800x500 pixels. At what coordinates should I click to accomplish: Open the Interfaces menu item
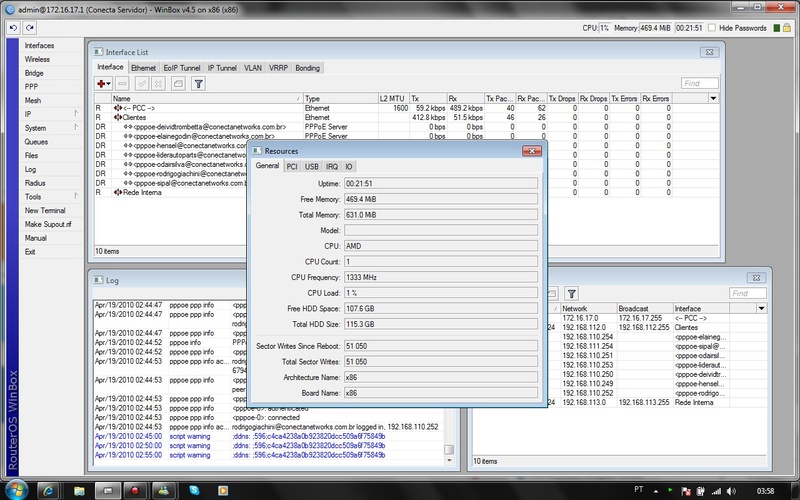39,45
